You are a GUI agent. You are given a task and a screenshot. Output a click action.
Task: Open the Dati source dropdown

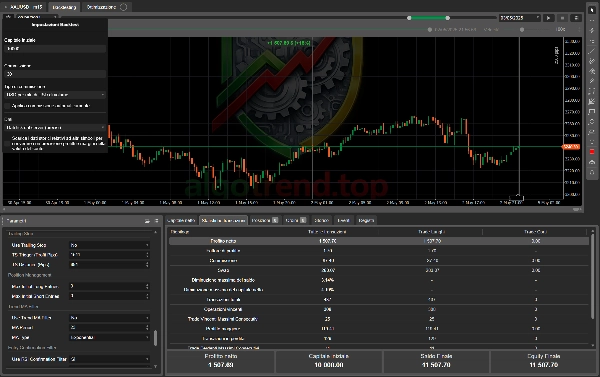click(x=55, y=127)
